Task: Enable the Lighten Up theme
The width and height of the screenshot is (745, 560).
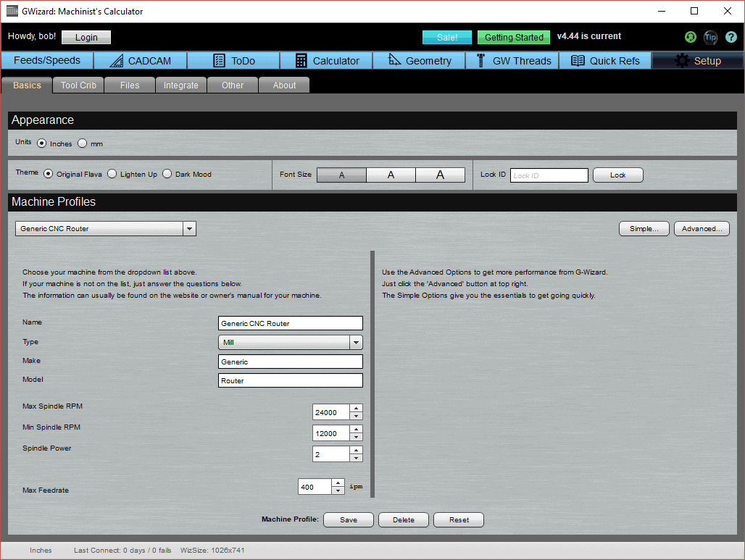Action: click(x=112, y=174)
